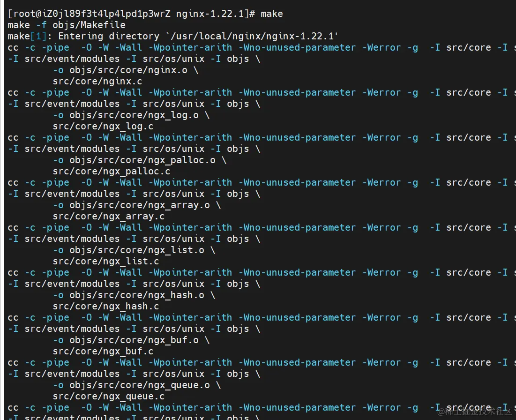Click the text "src/core/ngx_array.c"

click(109, 217)
